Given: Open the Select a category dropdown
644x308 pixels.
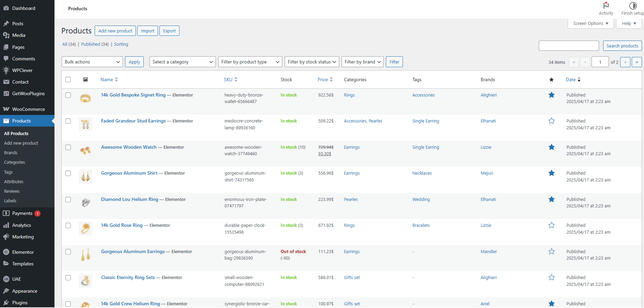Looking at the screenshot, I should [x=182, y=62].
